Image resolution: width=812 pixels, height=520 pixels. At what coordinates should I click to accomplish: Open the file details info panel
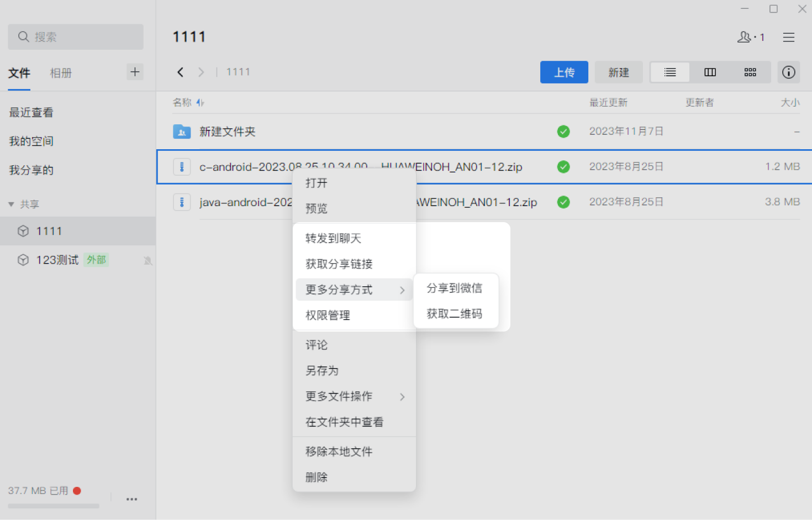point(788,72)
